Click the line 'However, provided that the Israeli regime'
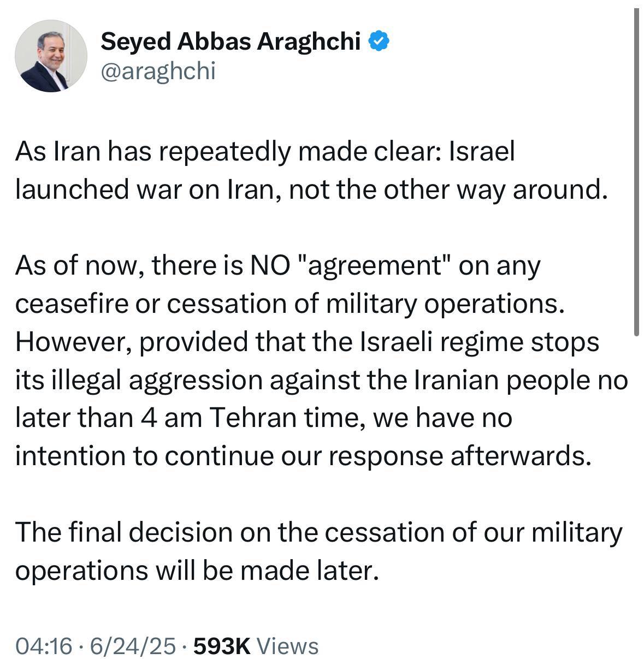The width and height of the screenshot is (644, 659). [x=308, y=342]
